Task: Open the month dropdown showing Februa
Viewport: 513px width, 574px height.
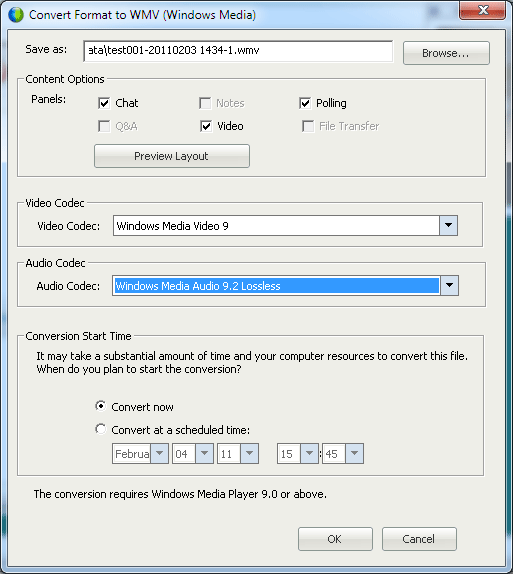Action: (x=159, y=454)
